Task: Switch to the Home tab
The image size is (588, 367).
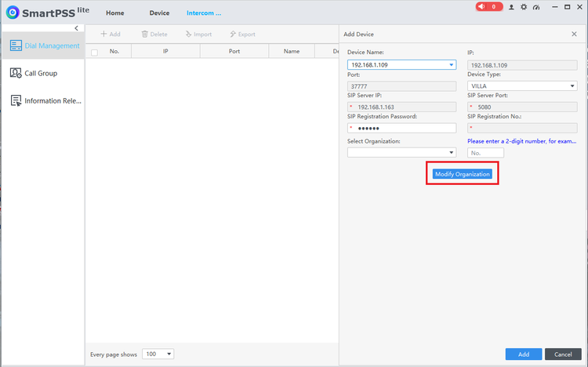Action: point(115,13)
